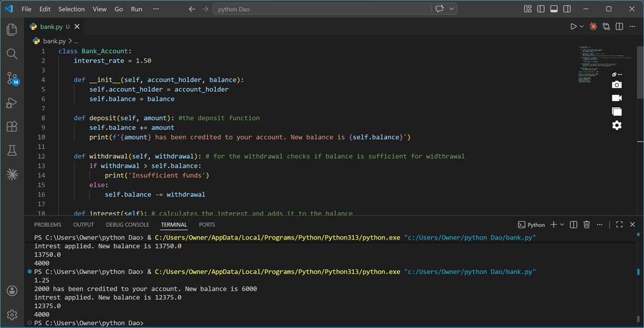The height and width of the screenshot is (328, 644).
Task: Click line number 12 in the gutter
Action: 42,156
